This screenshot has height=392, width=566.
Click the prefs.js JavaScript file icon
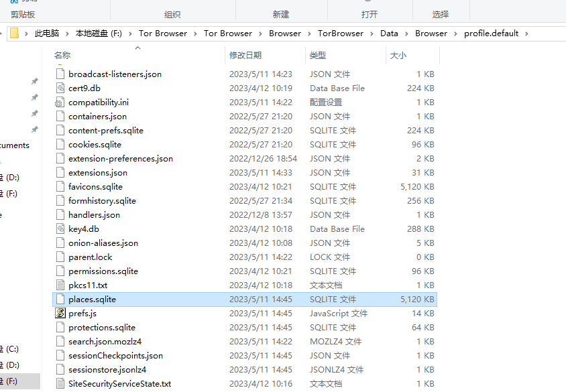60,313
